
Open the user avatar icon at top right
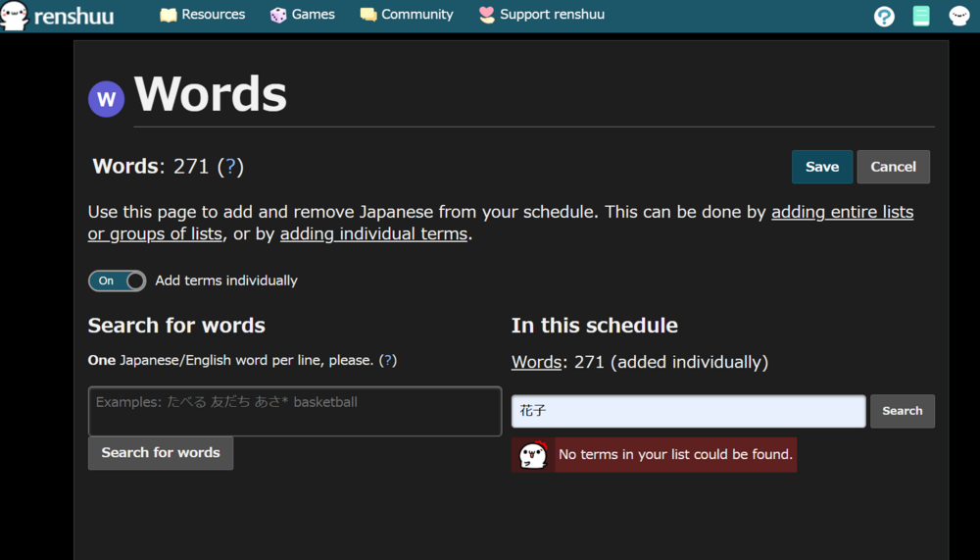(x=959, y=16)
